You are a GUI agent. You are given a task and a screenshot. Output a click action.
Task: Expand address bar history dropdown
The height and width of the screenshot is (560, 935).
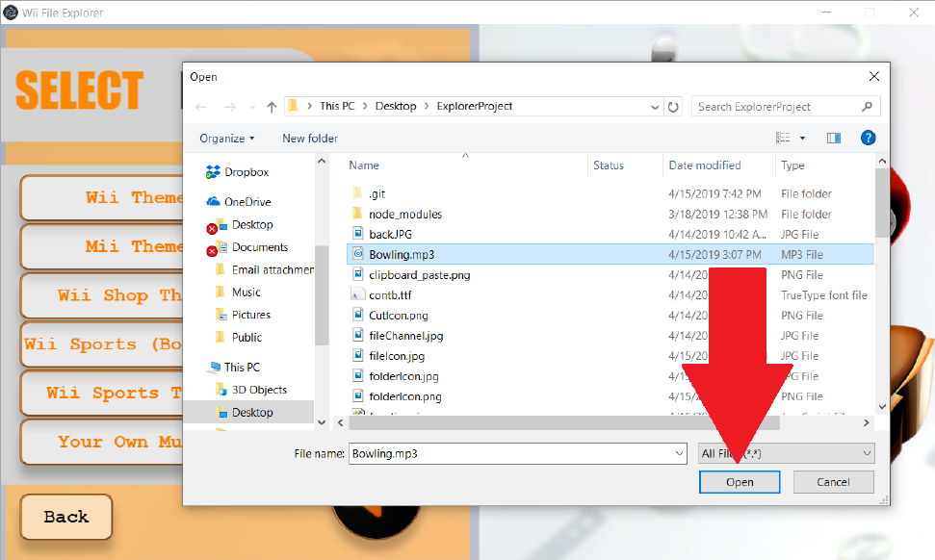pos(655,107)
